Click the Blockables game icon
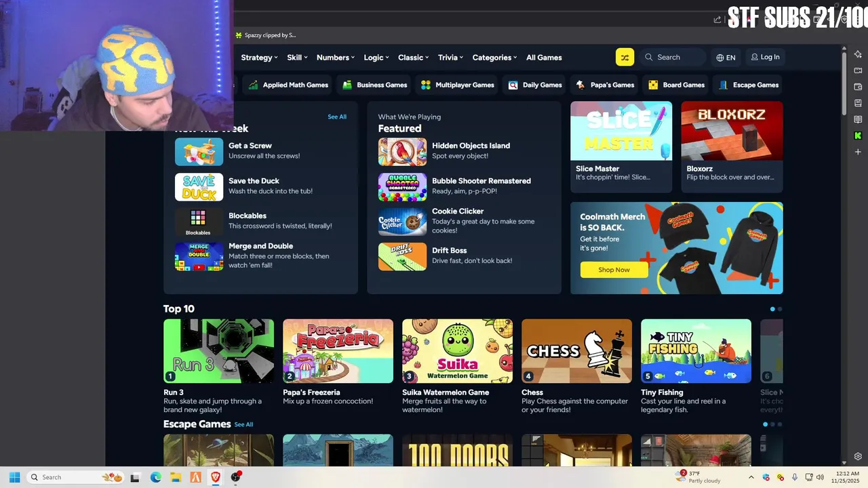Image resolution: width=868 pixels, height=488 pixels. coord(199,222)
